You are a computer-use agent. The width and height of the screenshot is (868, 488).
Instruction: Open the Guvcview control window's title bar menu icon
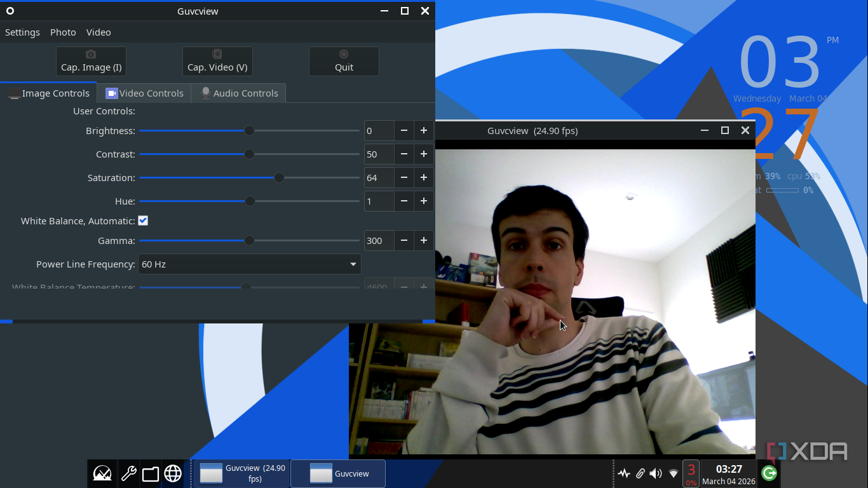10,11
